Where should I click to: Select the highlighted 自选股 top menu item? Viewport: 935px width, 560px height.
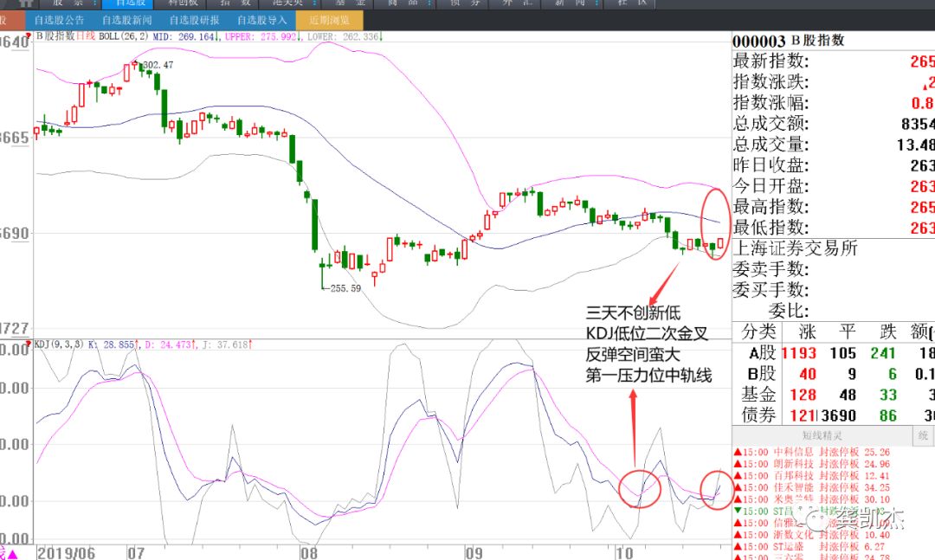(x=129, y=3)
